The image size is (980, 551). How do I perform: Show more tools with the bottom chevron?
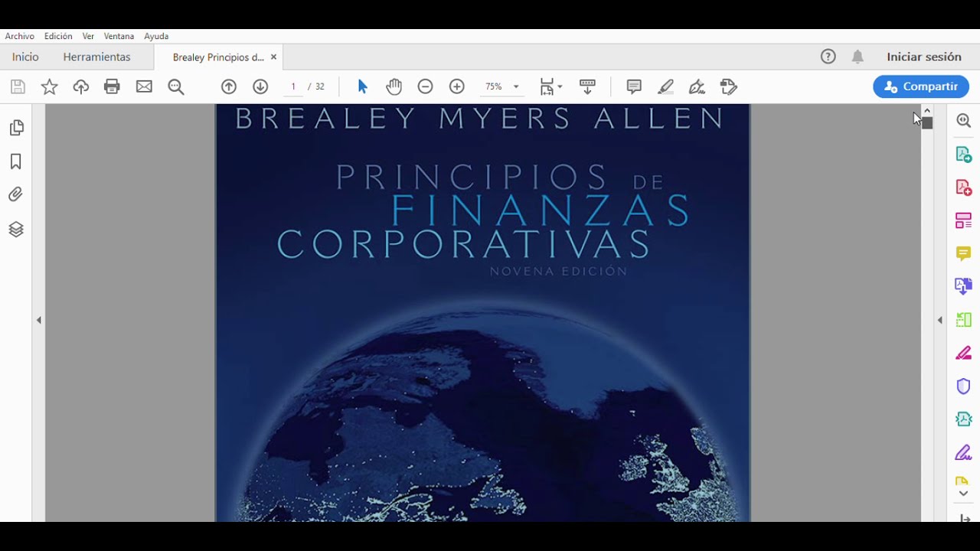pos(964,494)
